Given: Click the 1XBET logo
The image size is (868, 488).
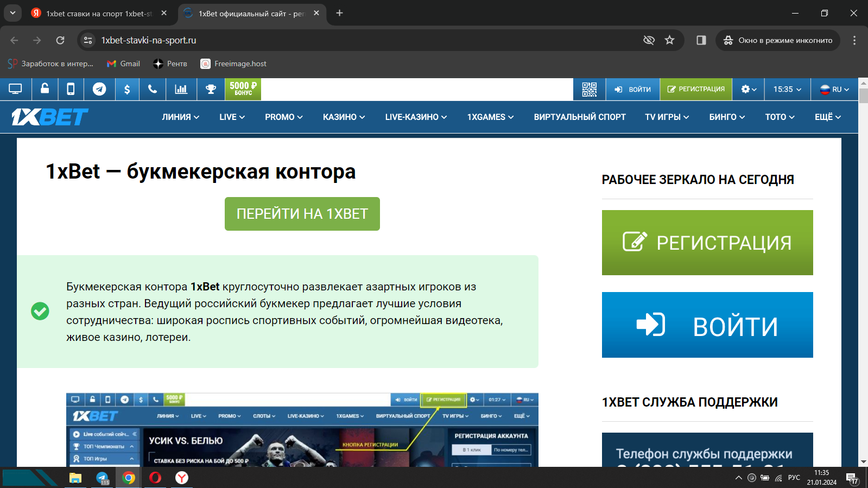Looking at the screenshot, I should tap(50, 117).
